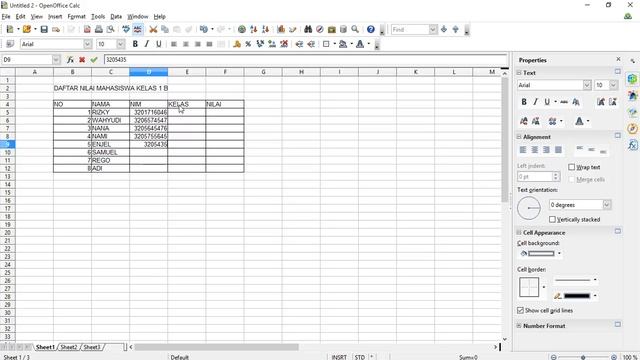The width and height of the screenshot is (640, 360).
Task: Open the Format menu
Action: click(x=77, y=17)
